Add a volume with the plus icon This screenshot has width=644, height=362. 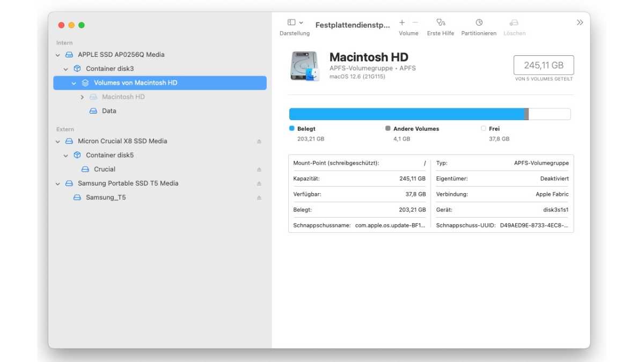[402, 23]
